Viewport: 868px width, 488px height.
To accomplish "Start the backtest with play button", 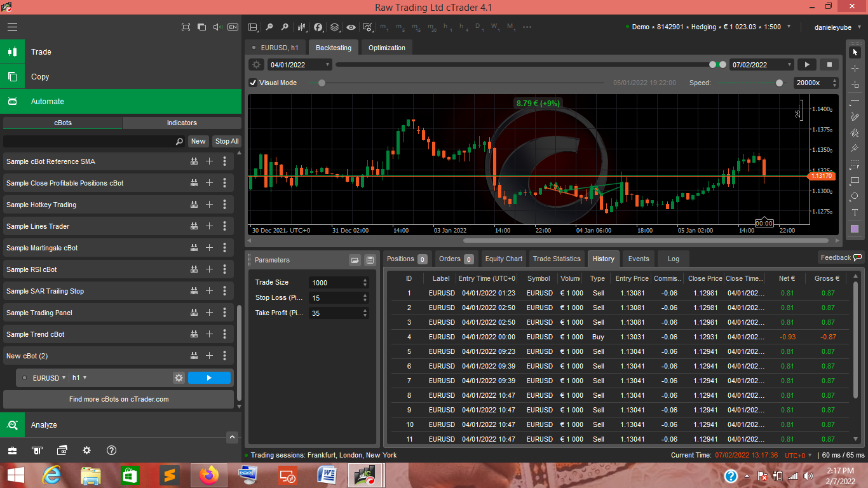I will coord(807,65).
